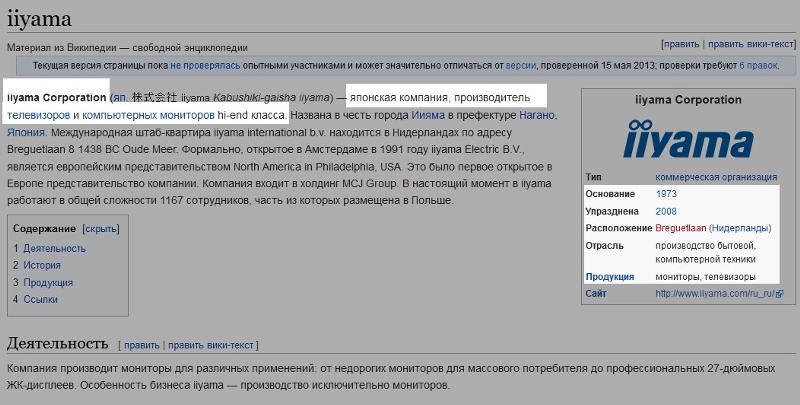Click the infobox title 'iiyama Corporation'
The image size is (800, 405).
click(x=688, y=100)
